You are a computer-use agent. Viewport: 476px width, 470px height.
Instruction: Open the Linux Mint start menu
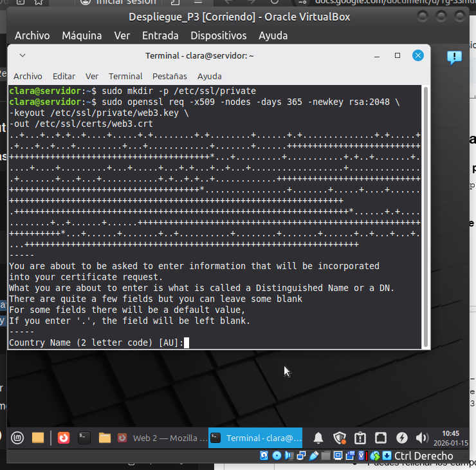click(17, 438)
